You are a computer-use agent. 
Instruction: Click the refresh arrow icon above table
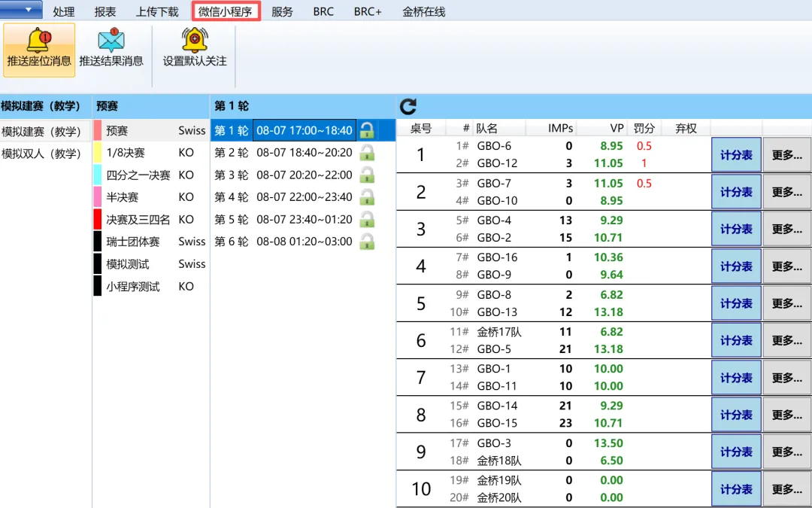click(408, 107)
